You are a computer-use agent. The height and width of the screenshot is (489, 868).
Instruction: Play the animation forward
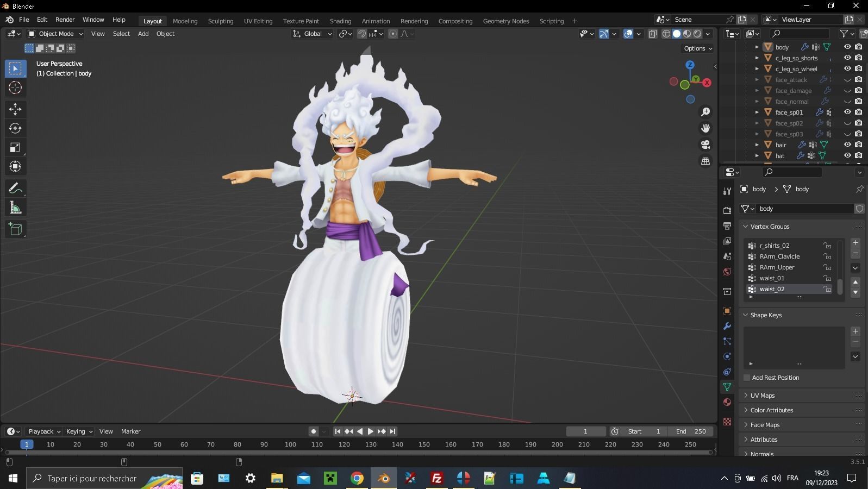[371, 431]
